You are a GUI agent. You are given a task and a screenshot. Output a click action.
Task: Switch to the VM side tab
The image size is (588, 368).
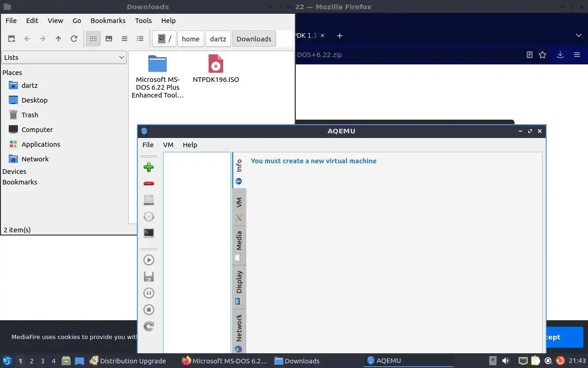click(239, 207)
